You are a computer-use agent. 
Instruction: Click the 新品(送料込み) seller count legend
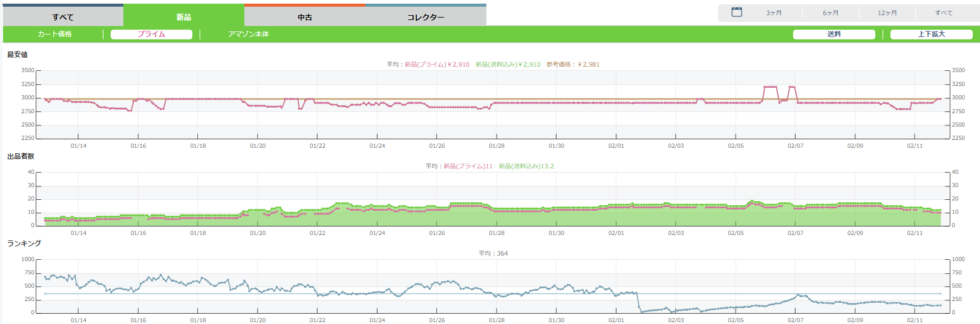526,166
